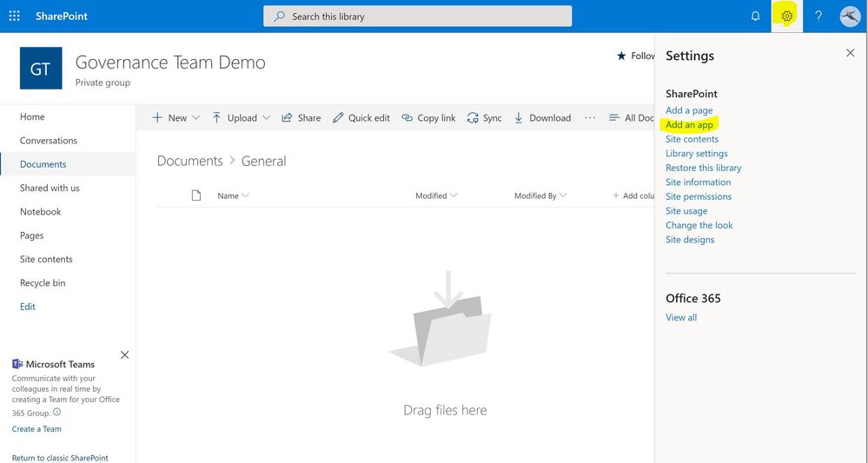
Task: Open Notebook in left navigation
Action: (x=41, y=212)
